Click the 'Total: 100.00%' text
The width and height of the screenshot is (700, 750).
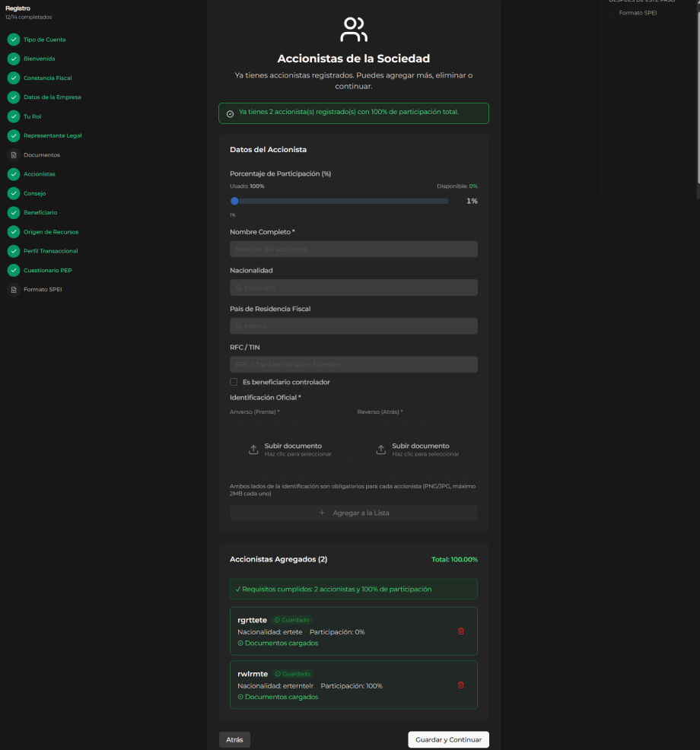click(454, 560)
